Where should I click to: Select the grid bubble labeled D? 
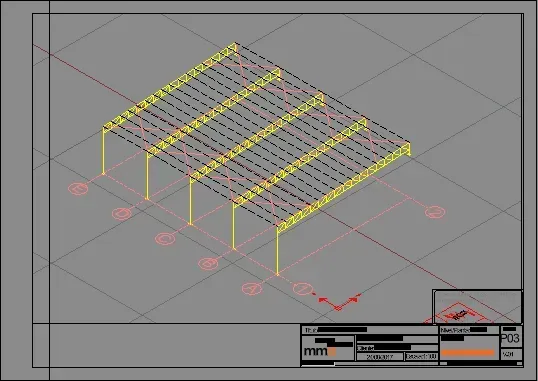point(122,213)
